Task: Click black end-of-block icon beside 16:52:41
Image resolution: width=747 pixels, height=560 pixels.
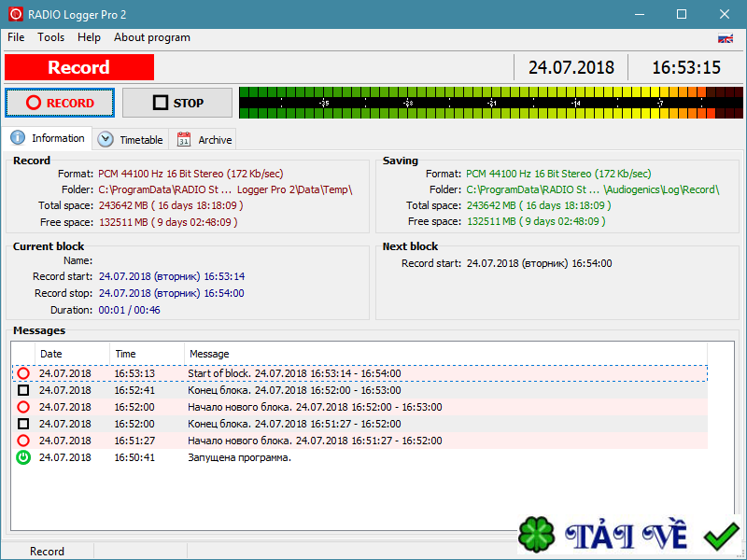Action: click(23, 389)
